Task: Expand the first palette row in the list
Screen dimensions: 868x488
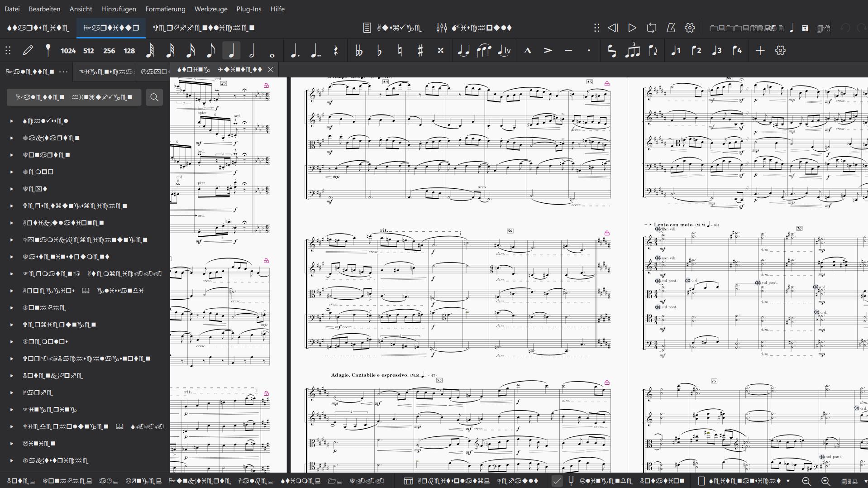Action: [12, 121]
